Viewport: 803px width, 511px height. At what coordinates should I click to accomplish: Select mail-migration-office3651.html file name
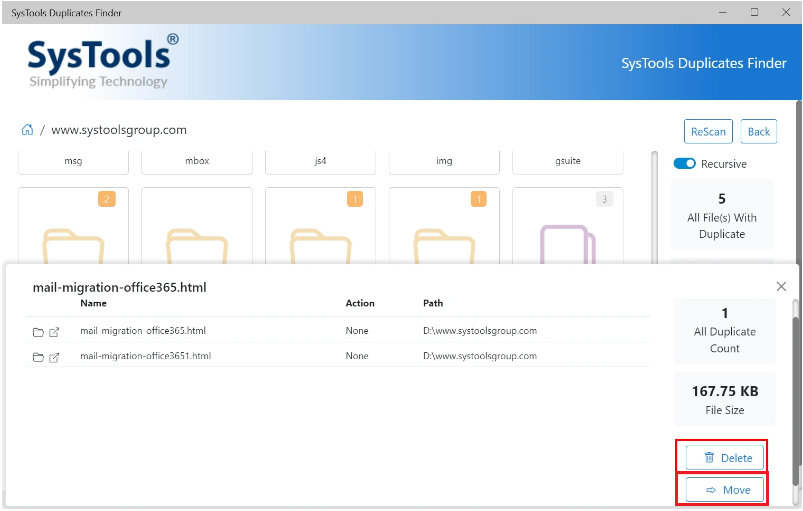[x=145, y=356]
